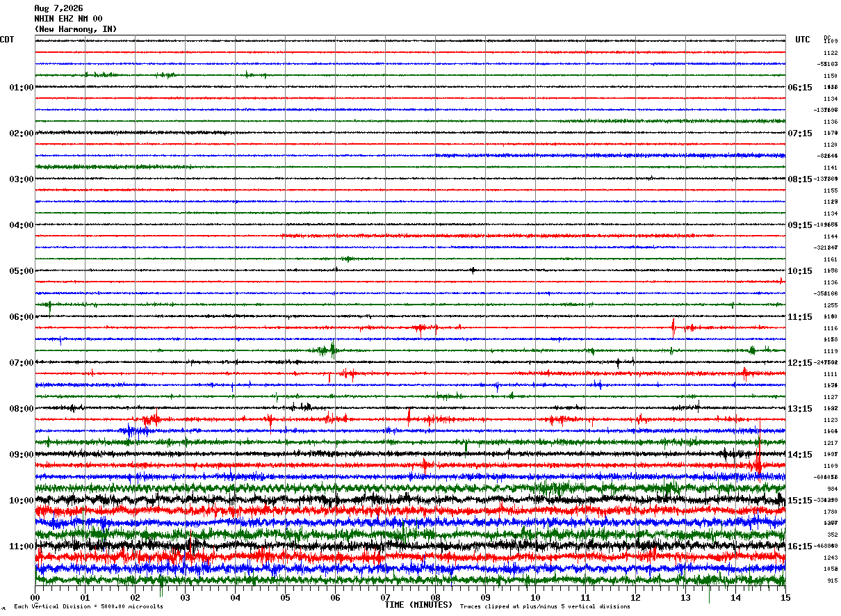The image size is (841, 616).
Task: Click the DC offset value 1150
Action: pyautogui.click(x=830, y=76)
